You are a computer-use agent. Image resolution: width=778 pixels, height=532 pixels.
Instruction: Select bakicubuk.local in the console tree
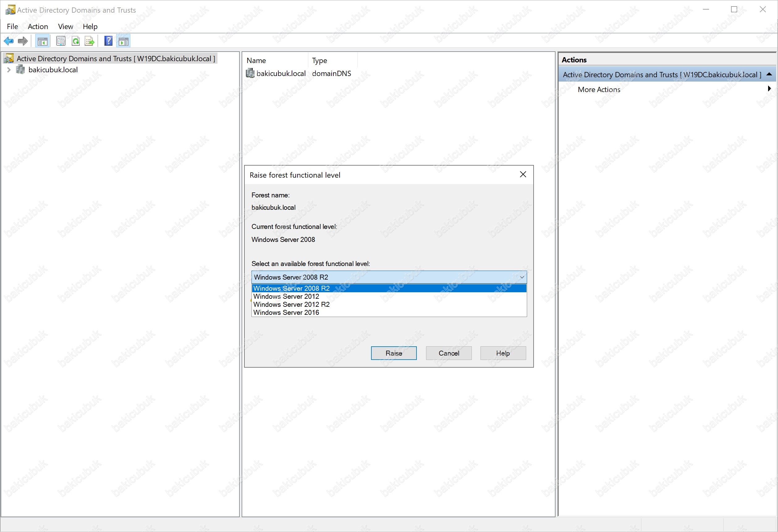pos(53,70)
